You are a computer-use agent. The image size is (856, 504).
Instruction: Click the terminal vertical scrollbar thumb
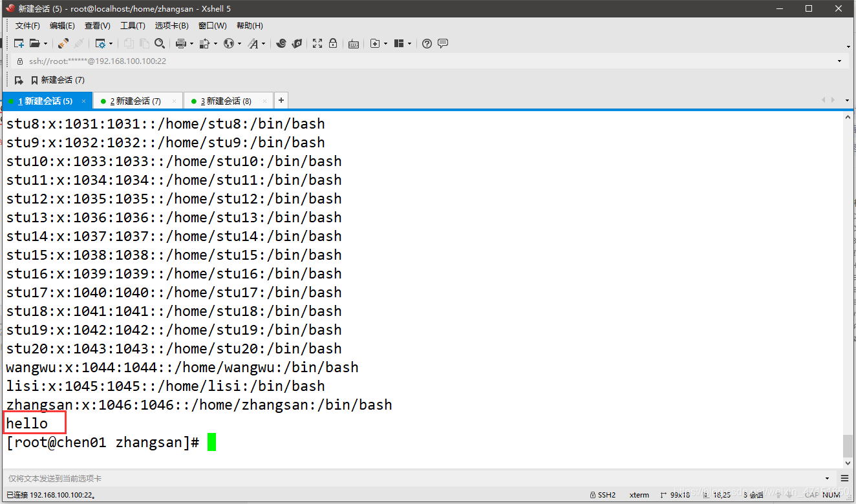[848, 445]
